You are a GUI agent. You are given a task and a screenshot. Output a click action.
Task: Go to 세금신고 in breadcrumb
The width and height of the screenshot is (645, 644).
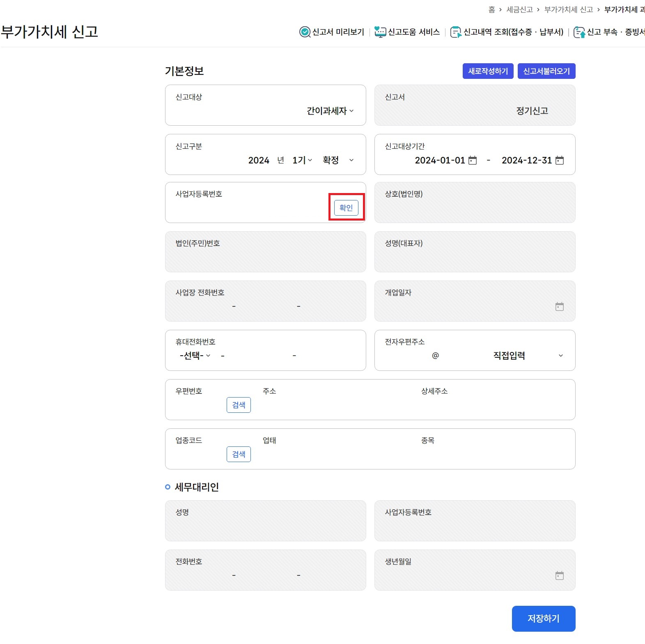click(x=519, y=9)
